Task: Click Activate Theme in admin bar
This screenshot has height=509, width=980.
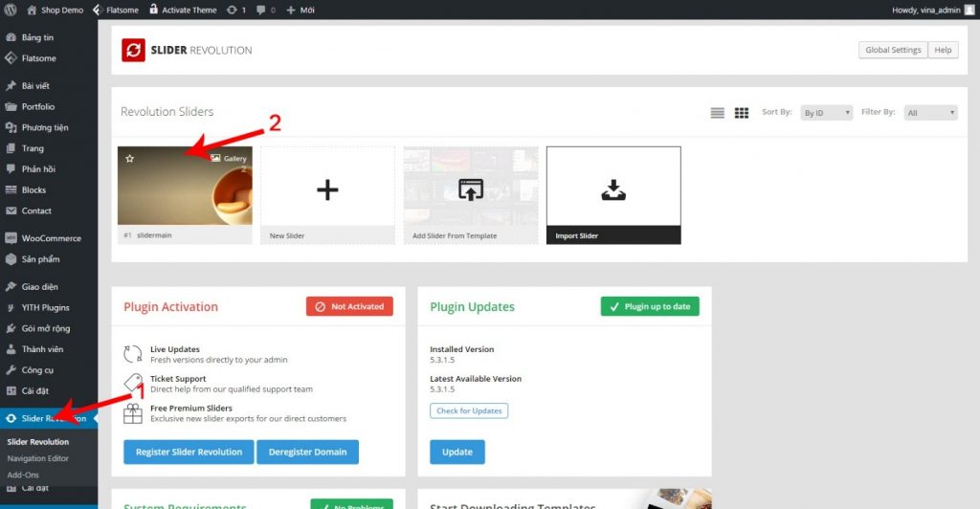Action: tap(183, 10)
